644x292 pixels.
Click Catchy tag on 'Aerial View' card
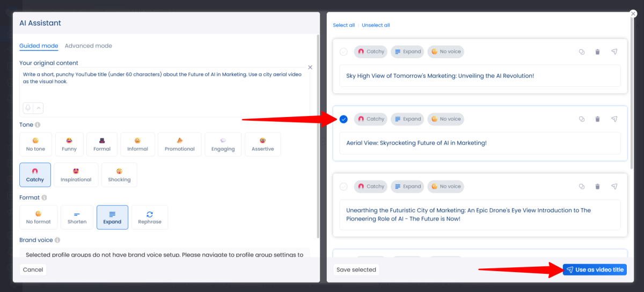tap(371, 119)
